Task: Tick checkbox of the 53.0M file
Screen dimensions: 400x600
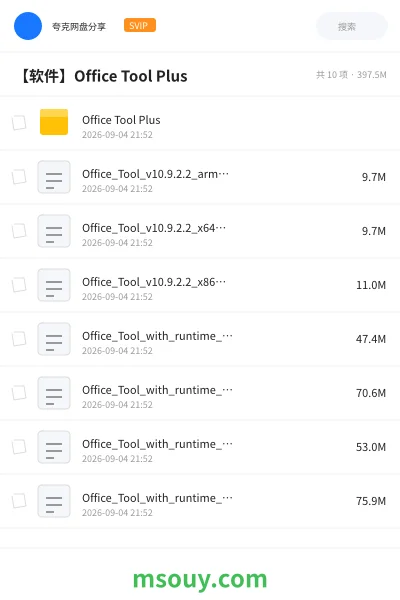Action: [19, 447]
